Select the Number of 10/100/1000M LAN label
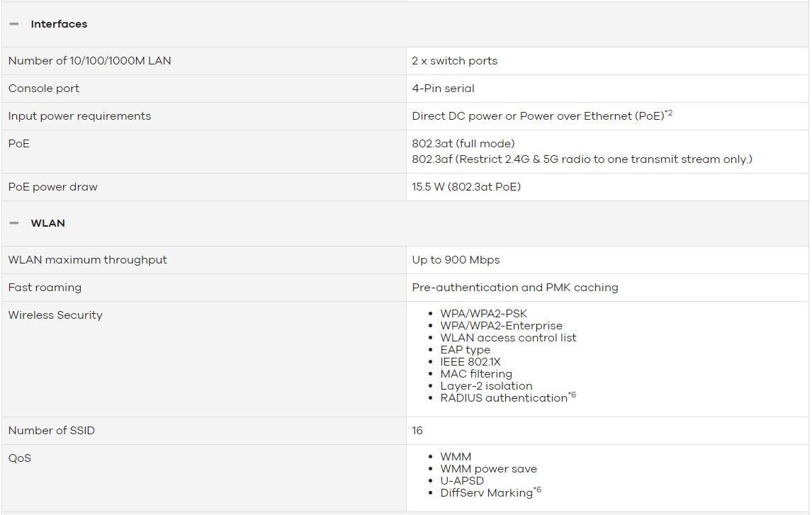 (89, 60)
